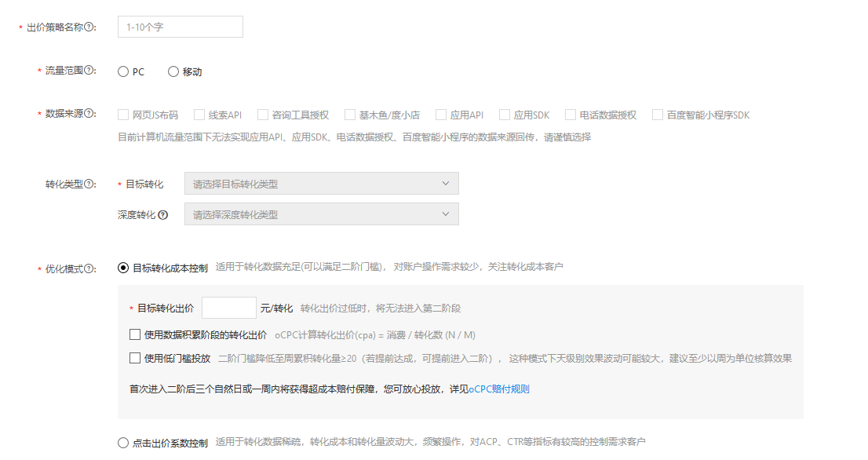Tick the 线索API checkbox
868x460 pixels.
(199, 115)
